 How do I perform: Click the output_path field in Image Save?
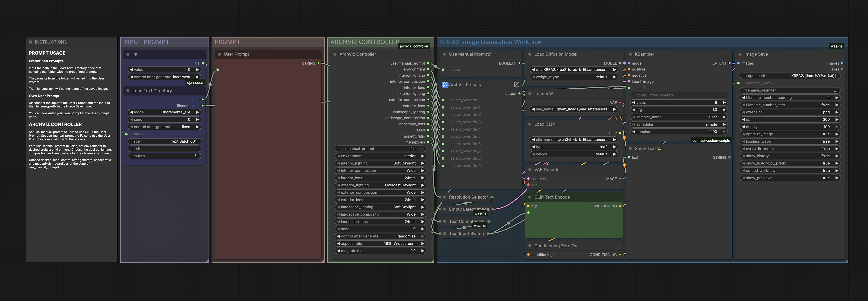click(x=790, y=76)
